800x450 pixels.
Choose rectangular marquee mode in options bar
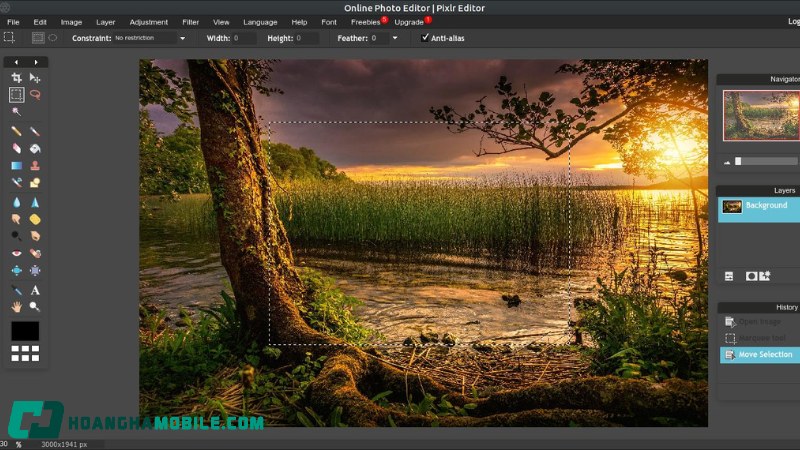click(x=38, y=38)
